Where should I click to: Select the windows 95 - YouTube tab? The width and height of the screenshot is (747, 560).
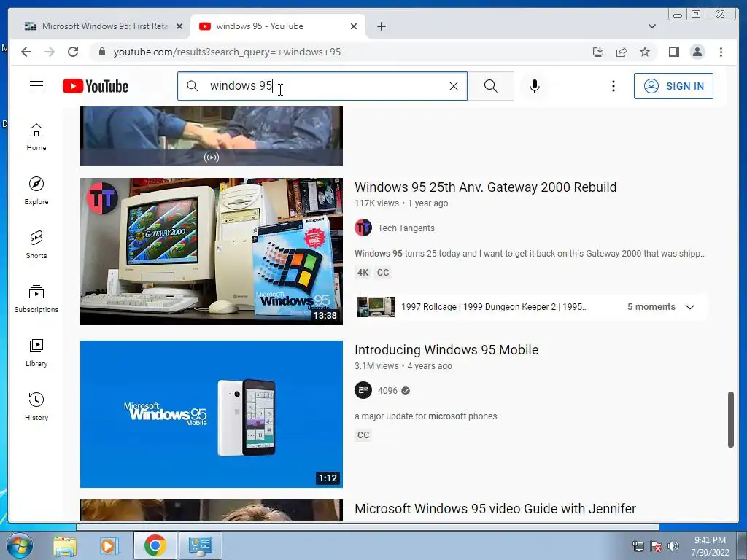pyautogui.click(x=278, y=26)
